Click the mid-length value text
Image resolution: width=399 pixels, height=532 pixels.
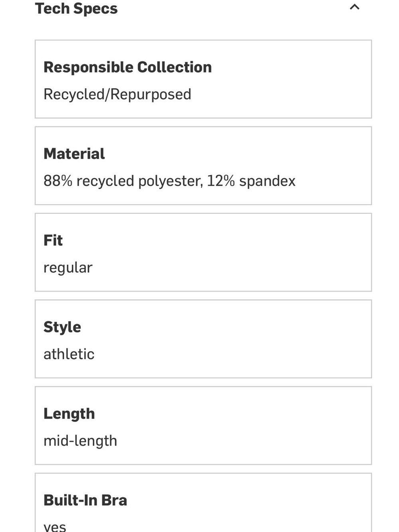[80, 441]
